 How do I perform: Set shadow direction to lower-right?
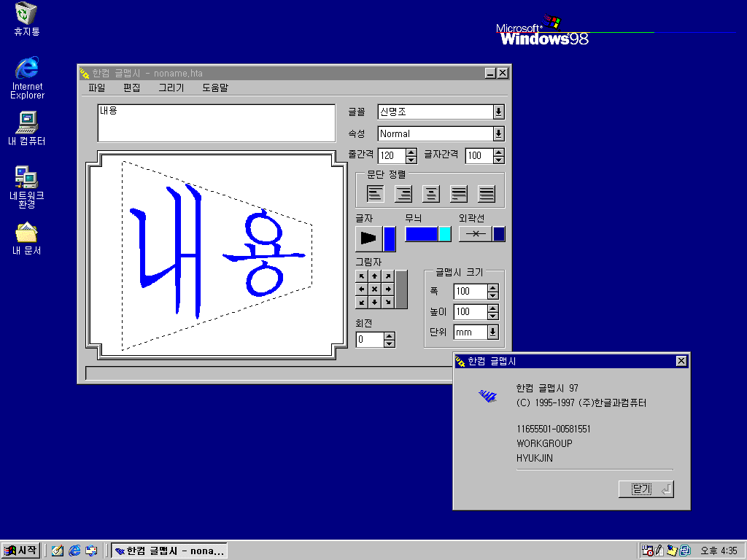click(x=388, y=302)
